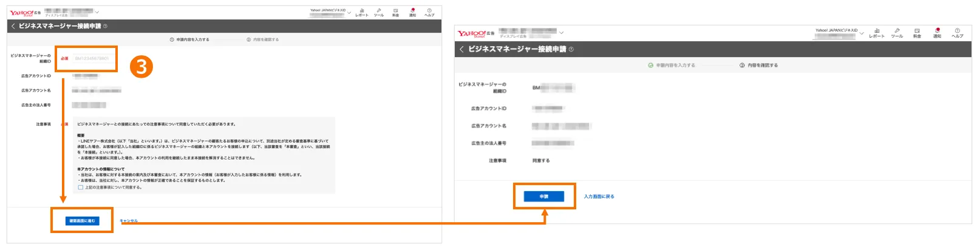Click the business manager organization ID input field
This screenshot has width=980, height=247.
click(x=92, y=59)
